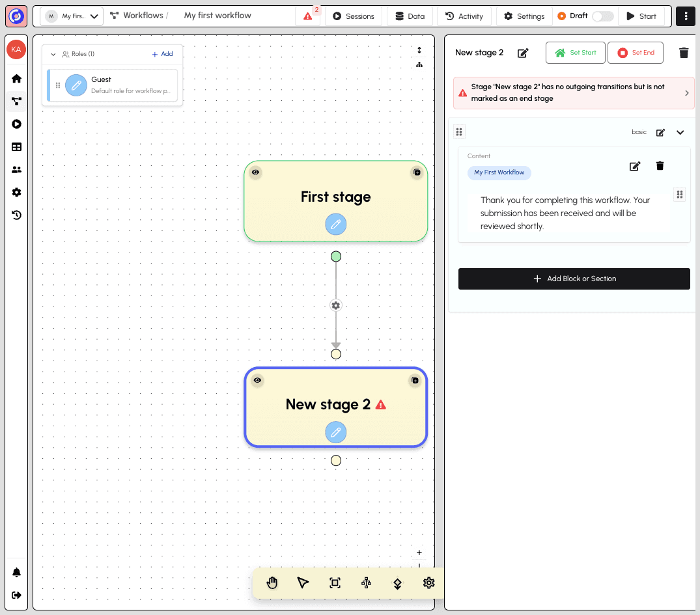
Task: Toggle visibility eye on First stage
Action: [256, 172]
